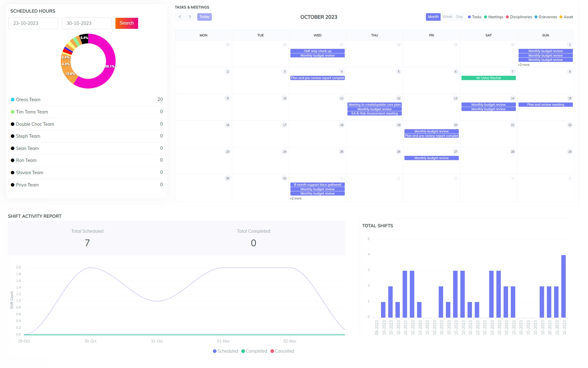This screenshot has width=588, height=368.
Task: Go to previous month with left arrow
Action: (180, 17)
